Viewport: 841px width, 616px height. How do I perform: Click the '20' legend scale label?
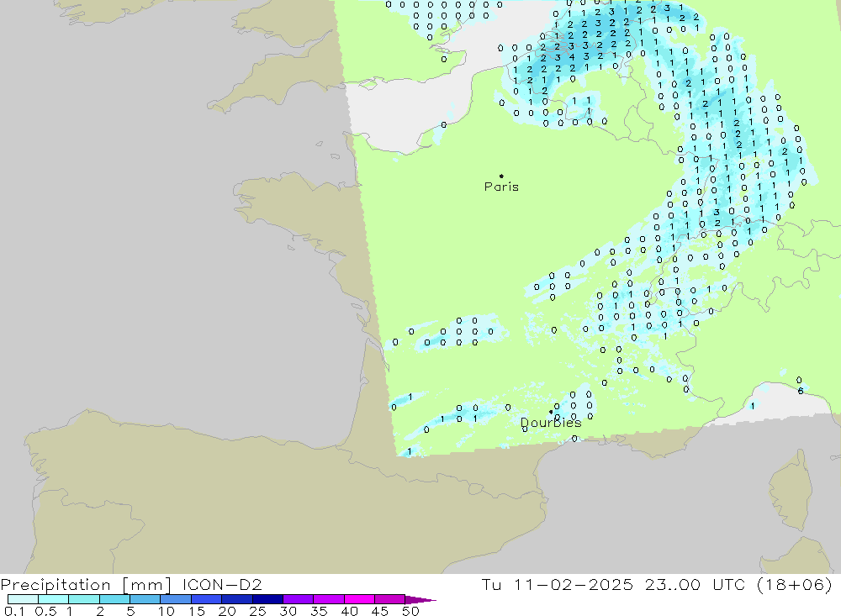pyautogui.click(x=227, y=611)
